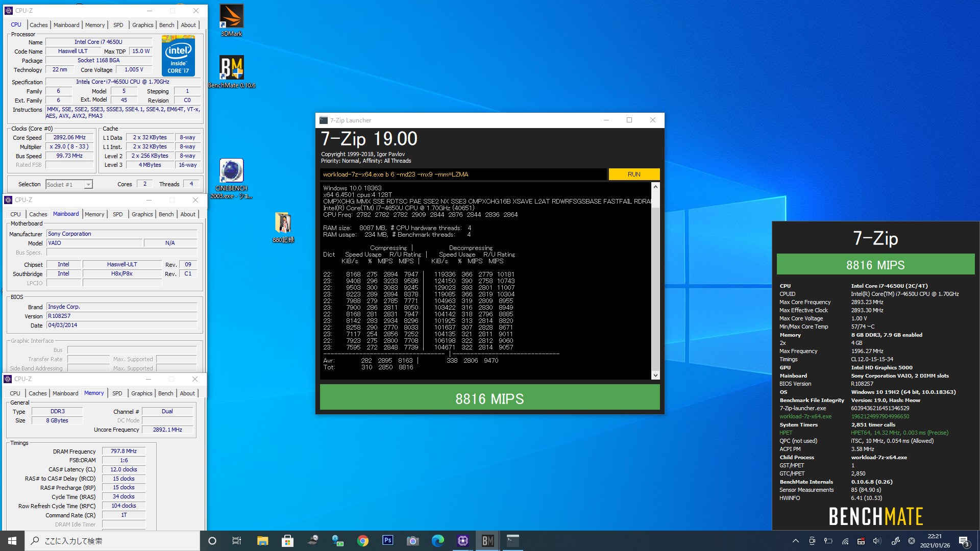Open Microsoft Store from the taskbar
Image resolution: width=980 pixels, height=551 pixels.
click(x=287, y=541)
